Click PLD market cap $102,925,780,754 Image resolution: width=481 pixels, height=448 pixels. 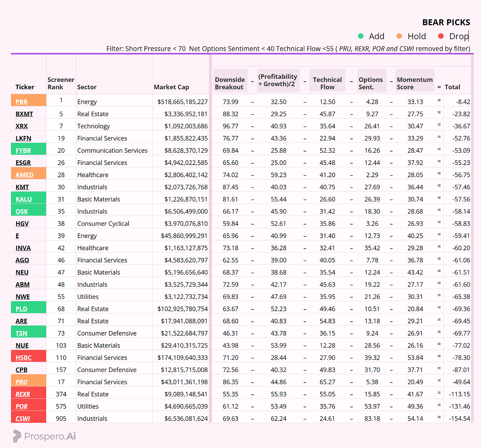[182, 309]
